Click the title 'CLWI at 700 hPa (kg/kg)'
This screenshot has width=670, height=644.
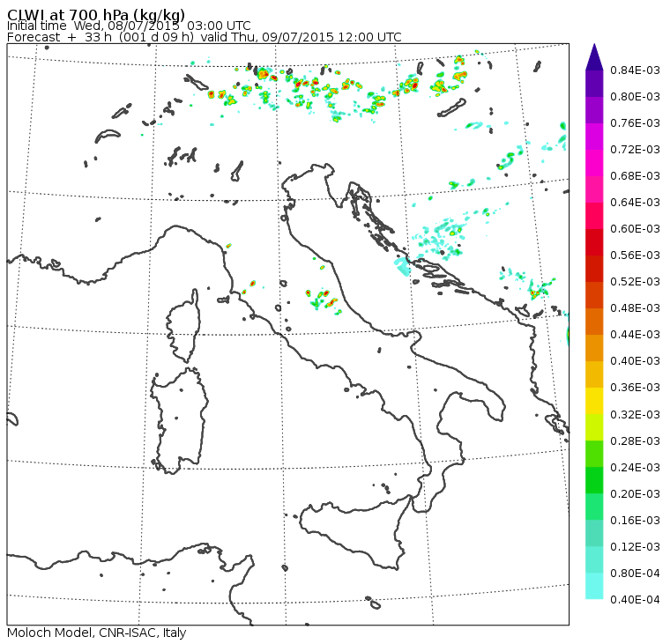(x=96, y=15)
